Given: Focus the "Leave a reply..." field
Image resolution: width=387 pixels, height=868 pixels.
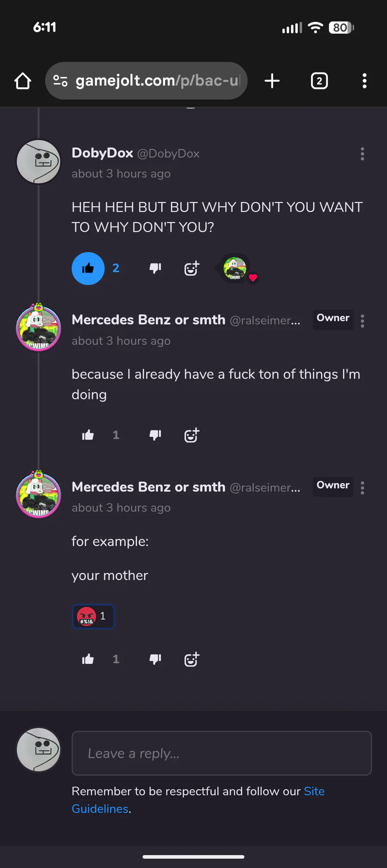Looking at the screenshot, I should 221,753.
